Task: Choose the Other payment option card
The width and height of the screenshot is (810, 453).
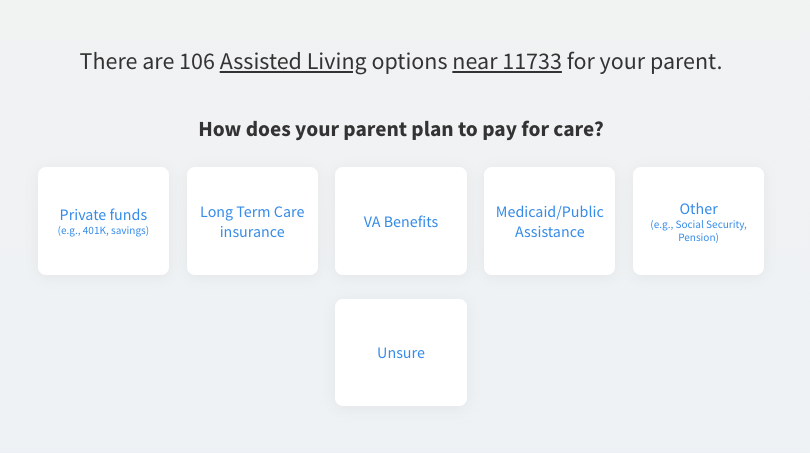Action: tap(698, 221)
